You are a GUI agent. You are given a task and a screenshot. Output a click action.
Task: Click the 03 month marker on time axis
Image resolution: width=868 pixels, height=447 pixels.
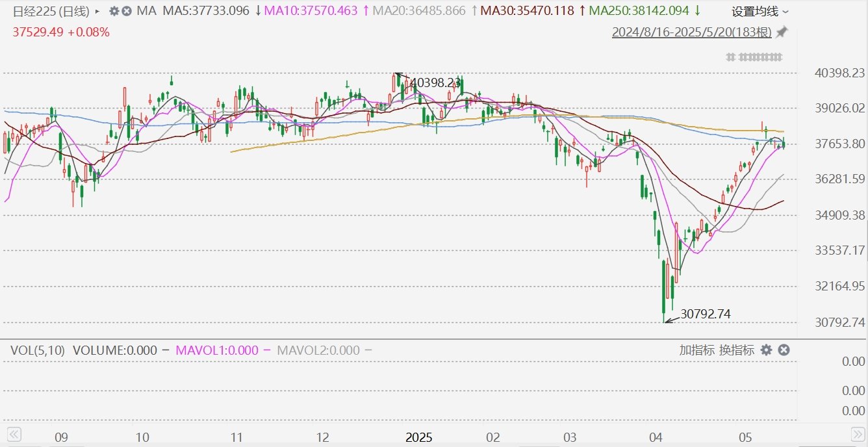(570, 437)
